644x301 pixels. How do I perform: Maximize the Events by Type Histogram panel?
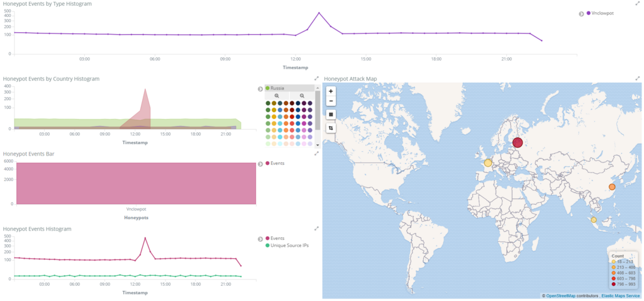click(638, 3)
